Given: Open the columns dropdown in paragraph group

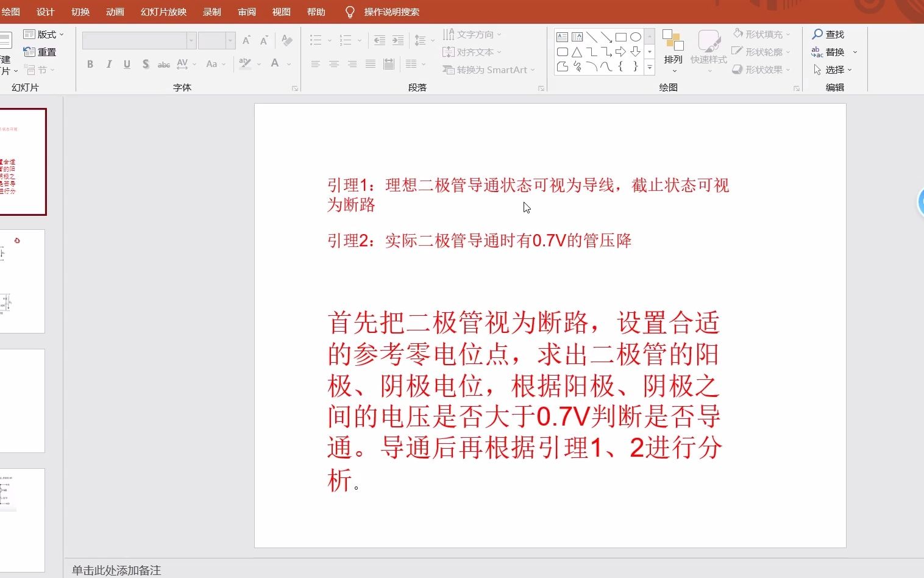Looking at the screenshot, I should coord(416,64).
